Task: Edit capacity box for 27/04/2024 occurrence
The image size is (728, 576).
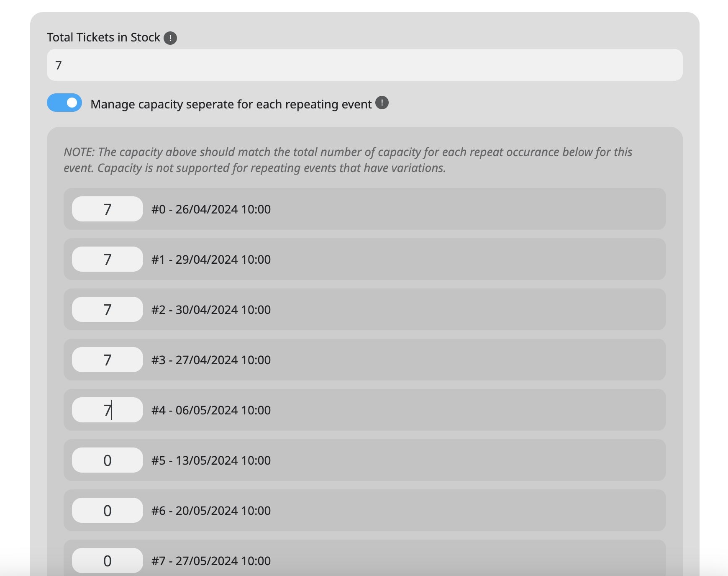Action: [108, 360]
